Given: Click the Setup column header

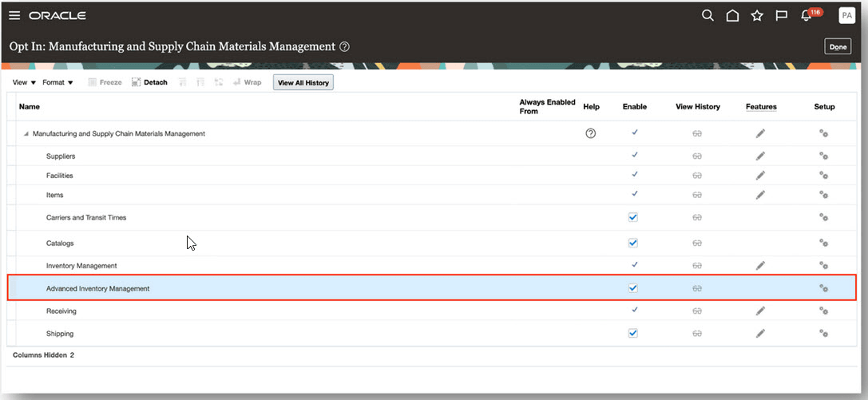Looking at the screenshot, I should point(824,107).
